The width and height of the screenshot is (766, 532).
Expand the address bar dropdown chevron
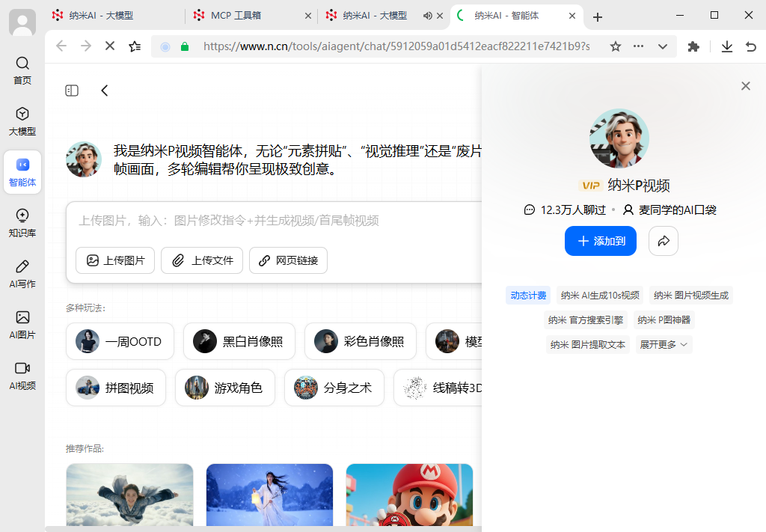tap(663, 46)
